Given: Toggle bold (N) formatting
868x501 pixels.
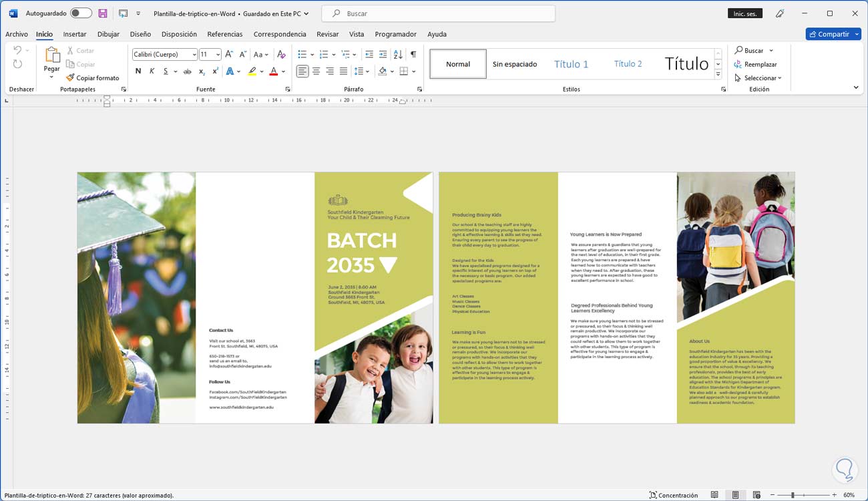Looking at the screenshot, I should (138, 71).
